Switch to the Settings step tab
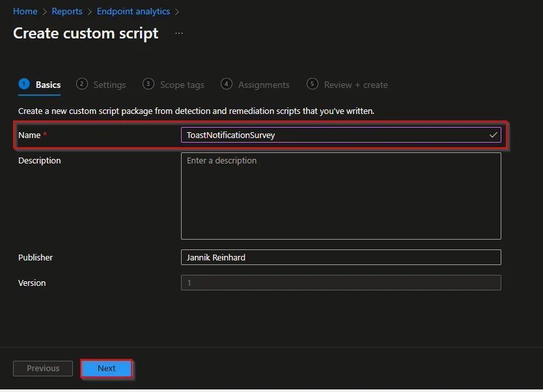The height and width of the screenshot is (392, 543). 101,85
